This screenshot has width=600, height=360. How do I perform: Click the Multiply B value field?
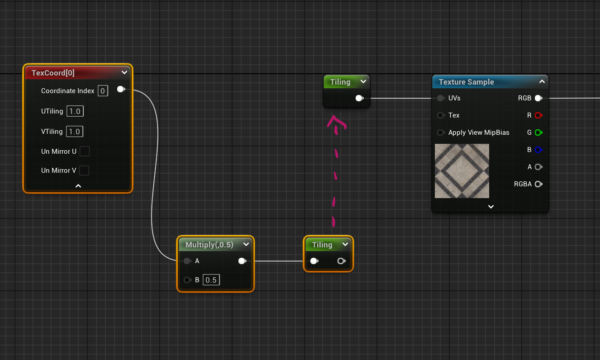coord(211,280)
